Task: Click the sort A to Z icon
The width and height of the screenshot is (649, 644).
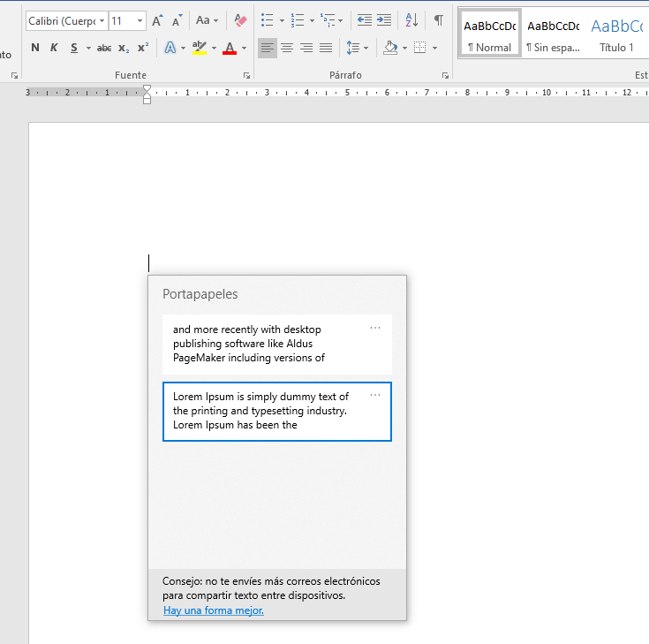Action: (411, 20)
